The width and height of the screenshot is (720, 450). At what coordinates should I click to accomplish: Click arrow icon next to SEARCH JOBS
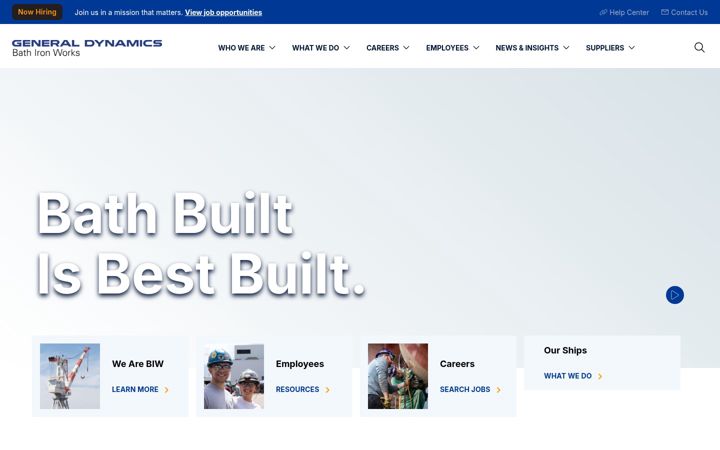(498, 390)
